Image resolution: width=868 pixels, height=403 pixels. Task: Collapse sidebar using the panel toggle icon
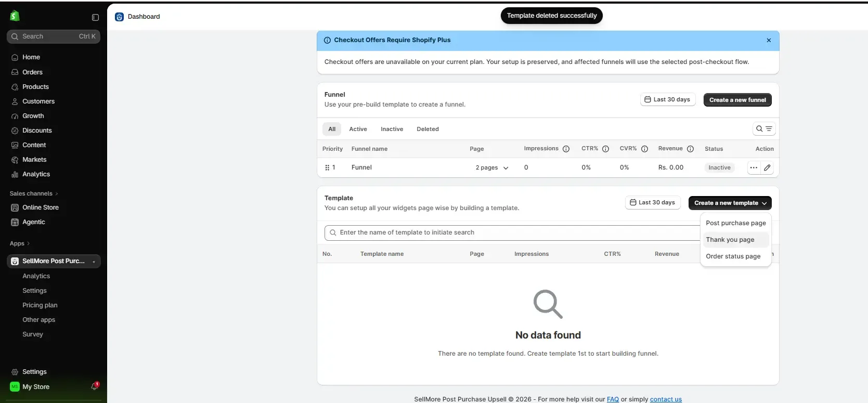click(x=95, y=17)
